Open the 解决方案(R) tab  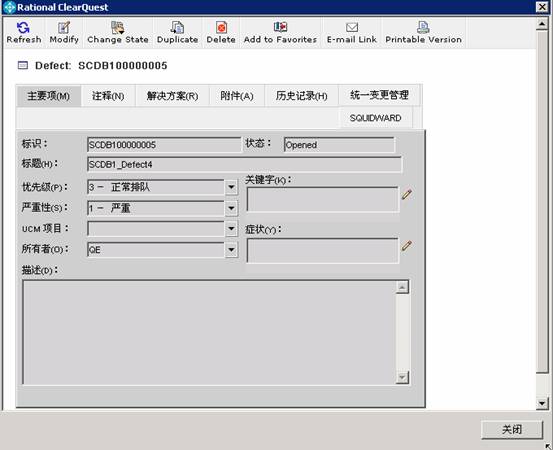pyautogui.click(x=172, y=96)
